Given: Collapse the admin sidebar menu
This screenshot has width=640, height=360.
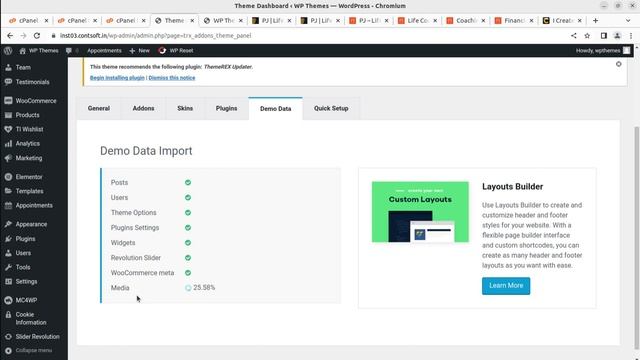Looking at the screenshot, I should (33, 351).
